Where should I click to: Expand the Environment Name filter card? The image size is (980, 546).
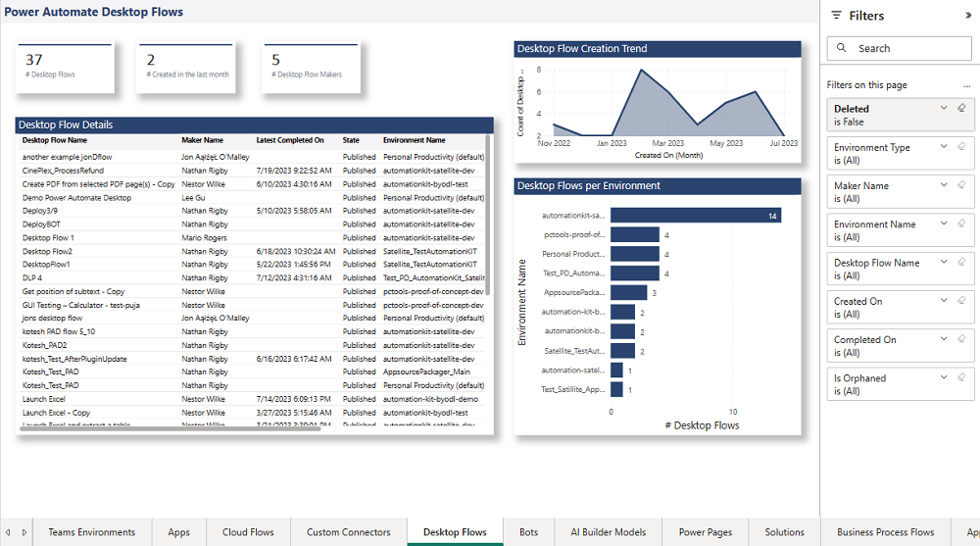coord(944,223)
